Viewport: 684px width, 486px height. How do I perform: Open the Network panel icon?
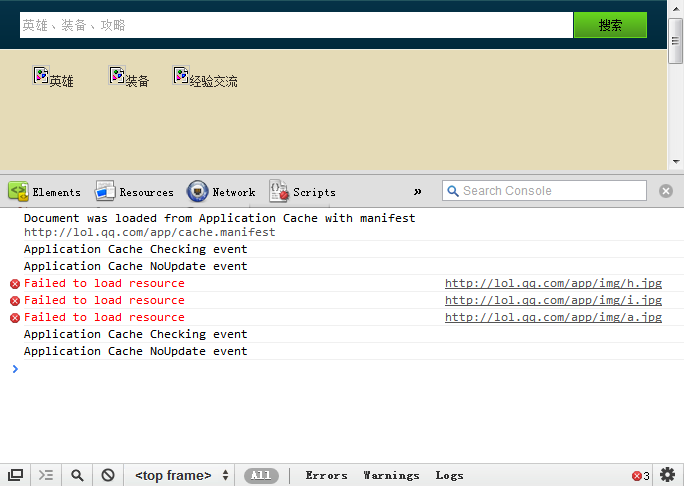coord(198,192)
